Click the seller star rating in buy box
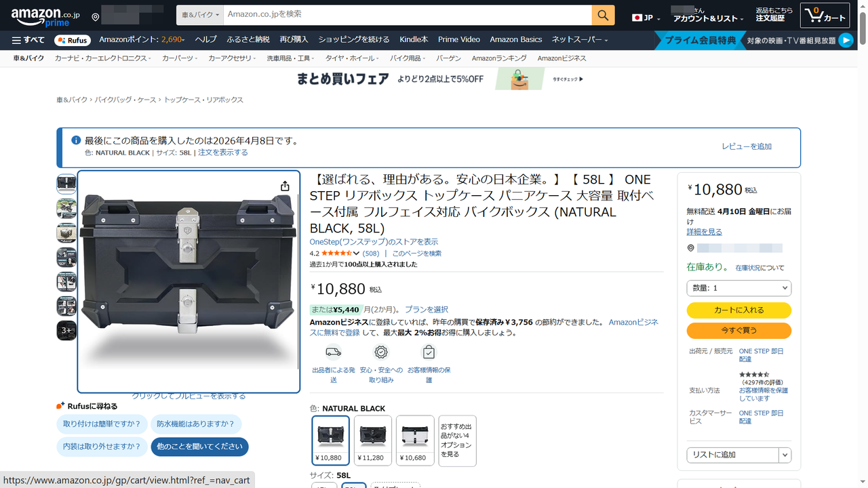The width and height of the screenshot is (868, 488). (754, 374)
